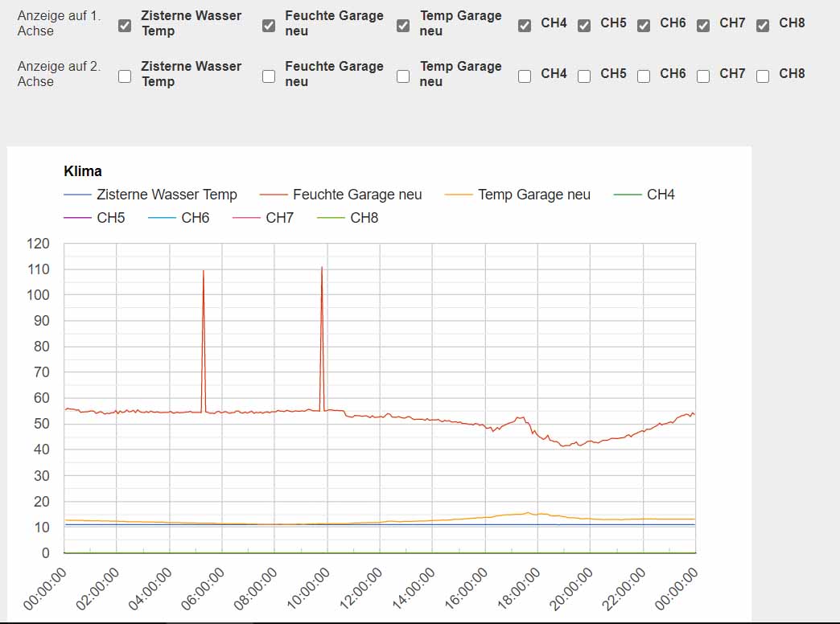Uncheck Zisterne Wasser Temp on first axis
The image size is (840, 624).
(124, 25)
